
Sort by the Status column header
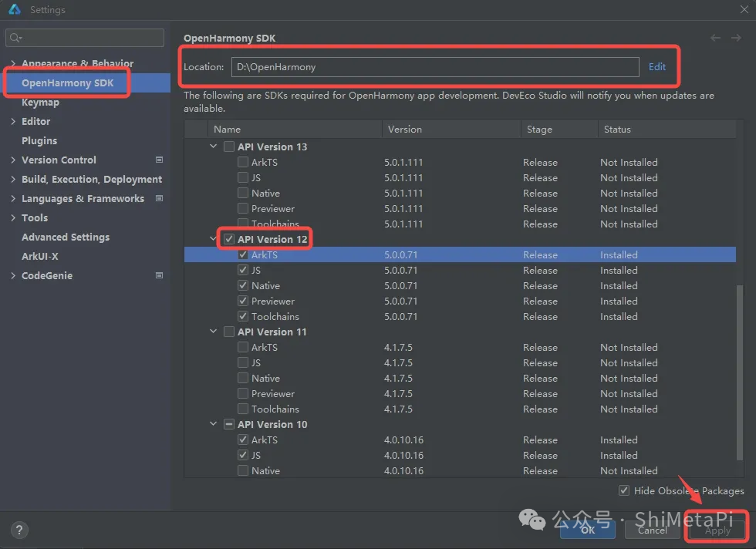point(667,130)
